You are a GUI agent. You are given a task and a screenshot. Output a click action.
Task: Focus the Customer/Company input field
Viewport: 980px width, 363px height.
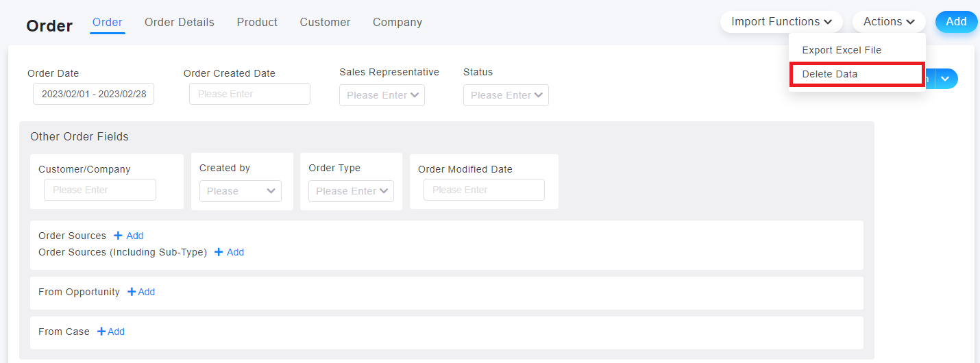(x=100, y=190)
